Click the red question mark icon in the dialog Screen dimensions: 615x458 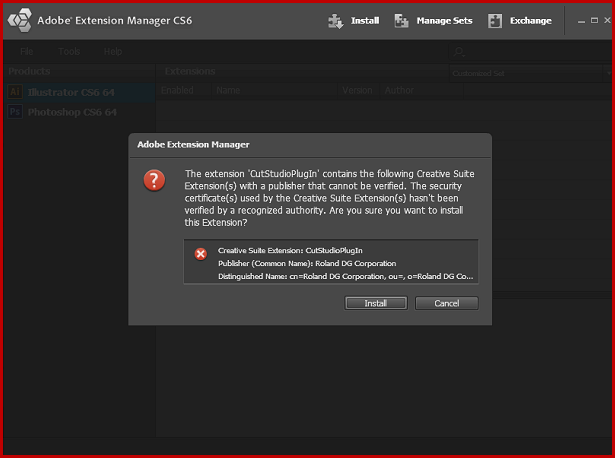coord(154,180)
